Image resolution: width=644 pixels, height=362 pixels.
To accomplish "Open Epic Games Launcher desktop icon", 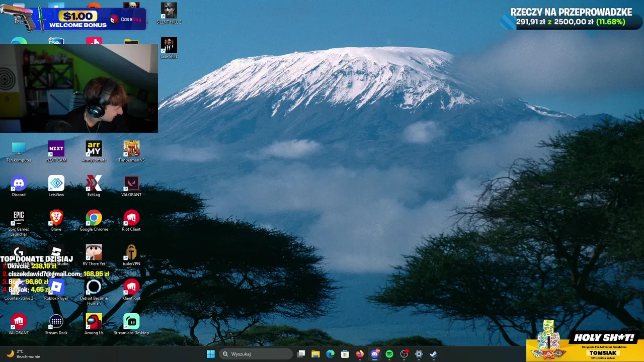I will (19, 223).
